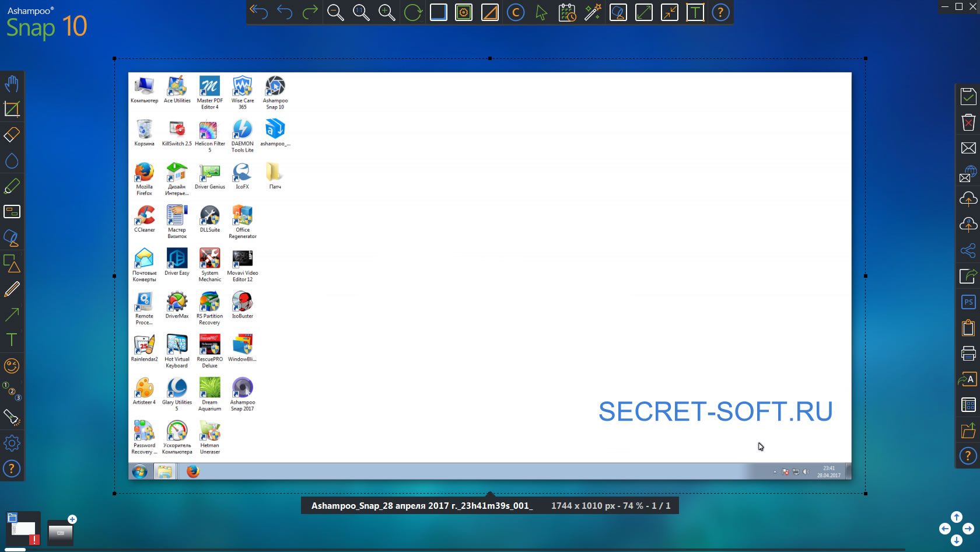Select the note text box tool
Screen dimensions: 980x552
point(12,211)
